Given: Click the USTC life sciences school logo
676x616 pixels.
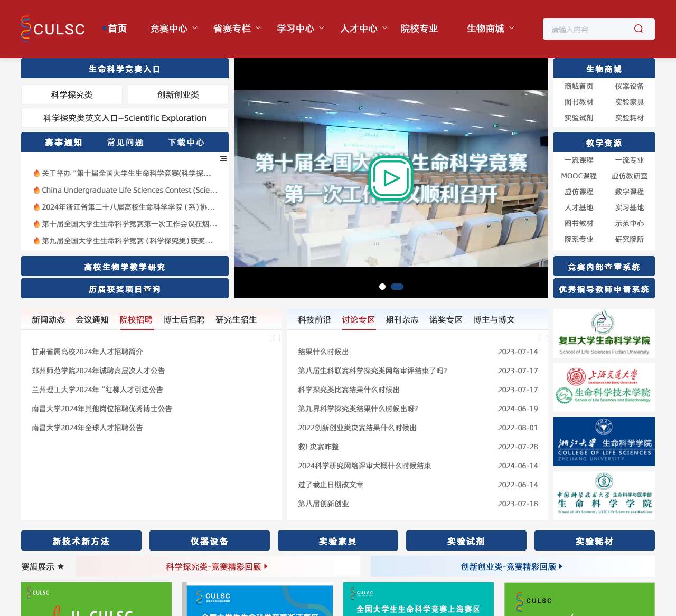Looking at the screenshot, I should (603, 496).
